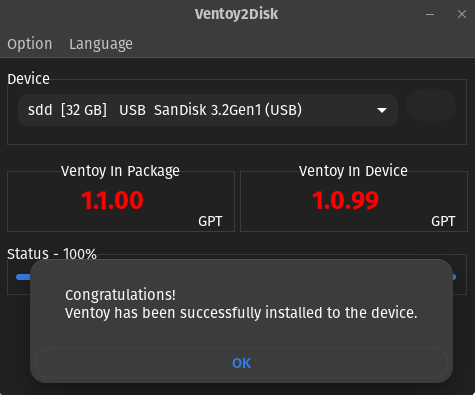
Task: Click GPT label in Ventoy In Device
Action: click(443, 221)
